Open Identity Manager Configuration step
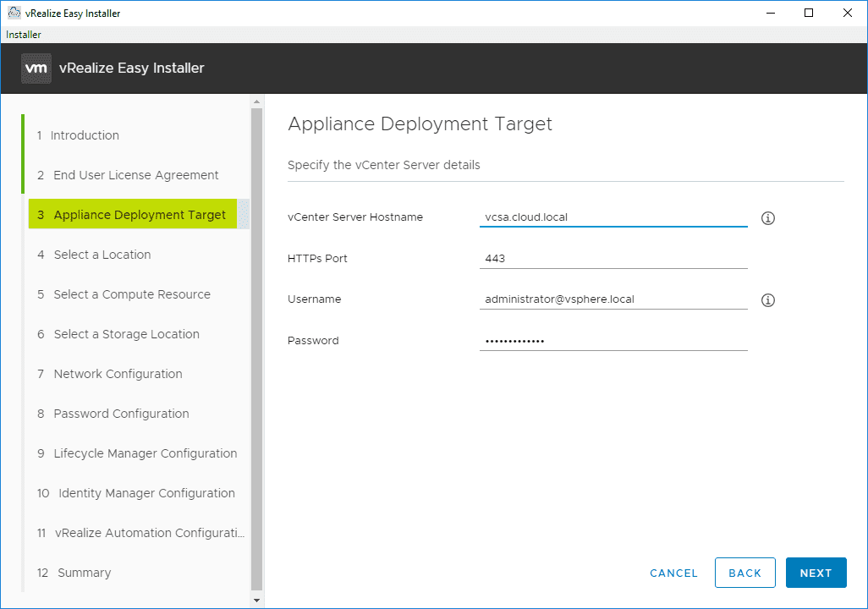868x609 pixels. [146, 493]
